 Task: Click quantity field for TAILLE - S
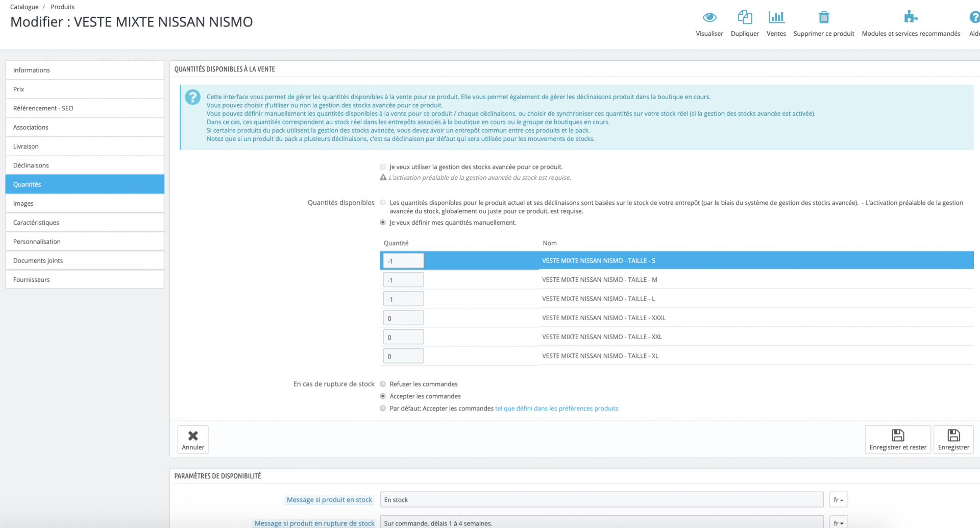point(403,261)
